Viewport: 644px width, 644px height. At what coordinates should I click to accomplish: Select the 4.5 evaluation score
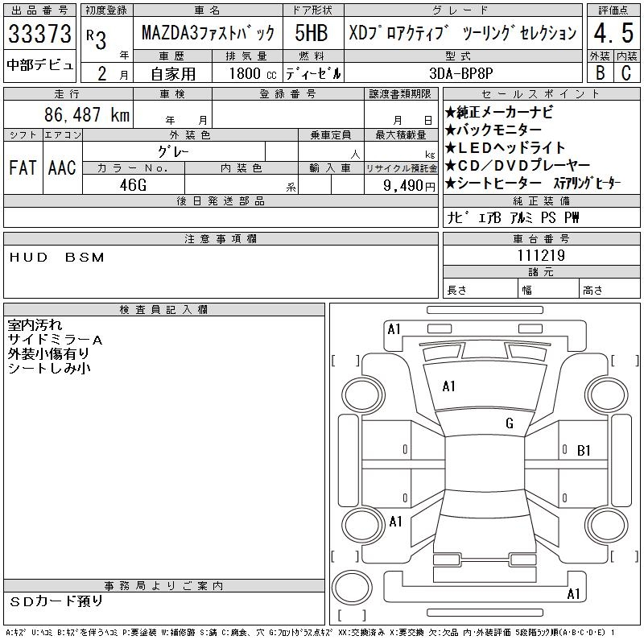pyautogui.click(x=611, y=34)
